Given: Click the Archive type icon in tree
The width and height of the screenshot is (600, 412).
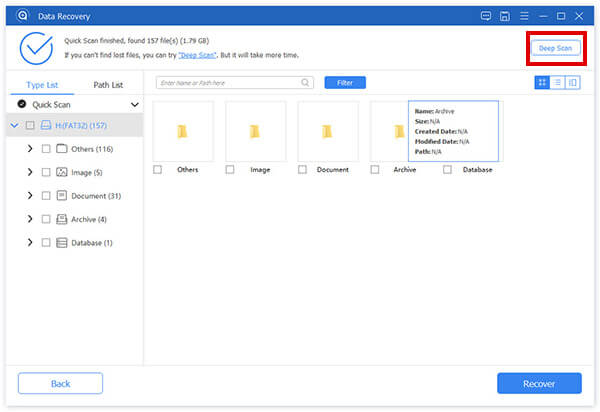Looking at the screenshot, I should pyautogui.click(x=62, y=219).
